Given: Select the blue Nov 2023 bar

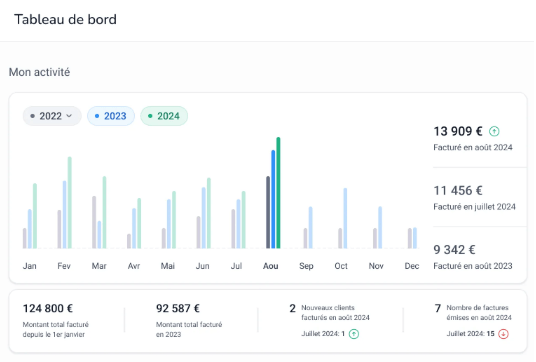Looking at the screenshot, I should coord(380,227).
